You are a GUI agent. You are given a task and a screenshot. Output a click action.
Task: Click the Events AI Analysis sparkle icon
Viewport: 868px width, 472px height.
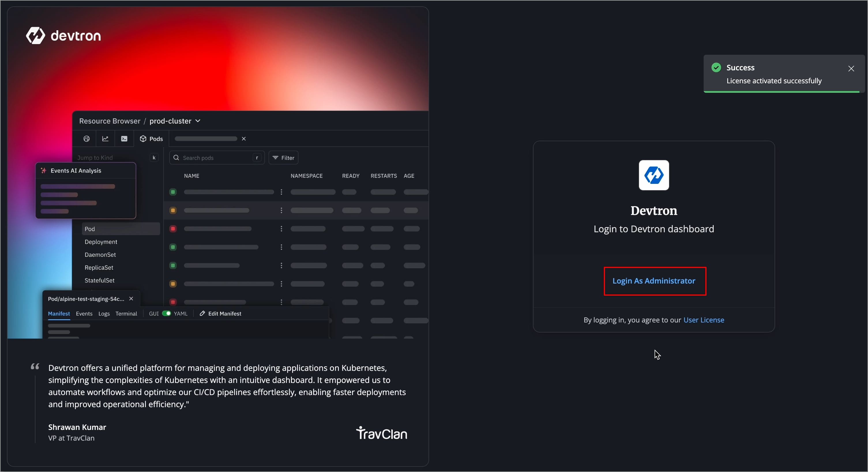[44, 170]
